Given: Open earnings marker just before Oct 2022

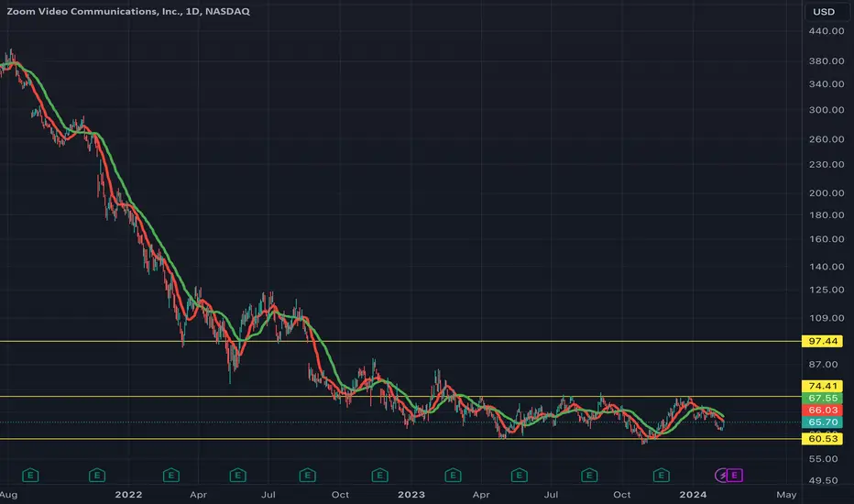Looking at the screenshot, I should tap(307, 476).
